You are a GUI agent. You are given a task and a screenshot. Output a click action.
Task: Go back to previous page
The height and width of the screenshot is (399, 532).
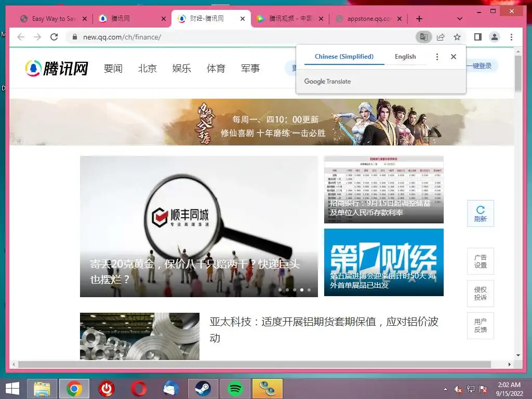pyautogui.click(x=21, y=37)
